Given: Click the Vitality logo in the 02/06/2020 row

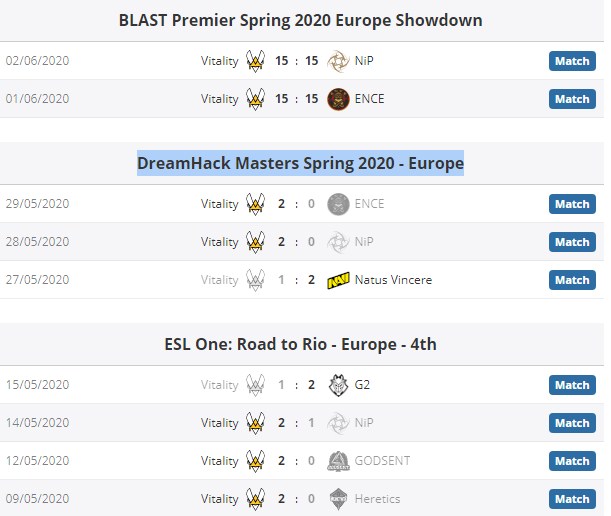Looking at the screenshot, I should [x=256, y=61].
